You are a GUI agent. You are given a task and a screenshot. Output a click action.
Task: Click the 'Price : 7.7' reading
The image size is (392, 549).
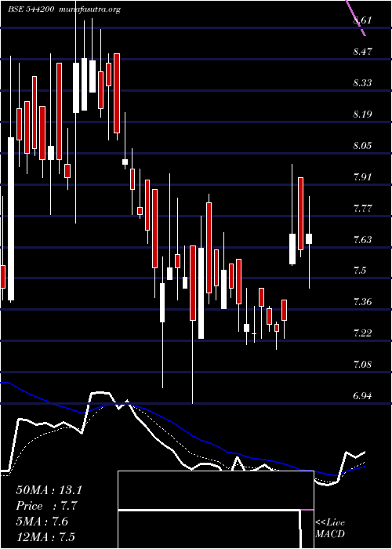(x=46, y=506)
